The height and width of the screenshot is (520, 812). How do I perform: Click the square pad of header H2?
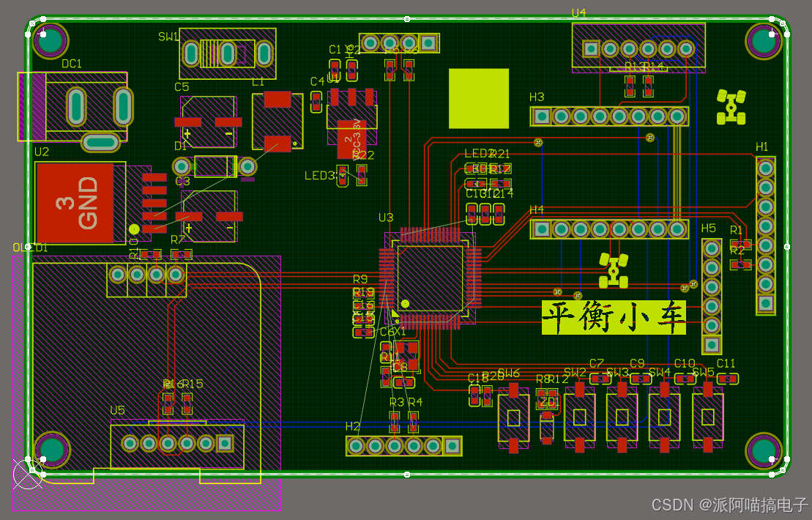pos(452,446)
